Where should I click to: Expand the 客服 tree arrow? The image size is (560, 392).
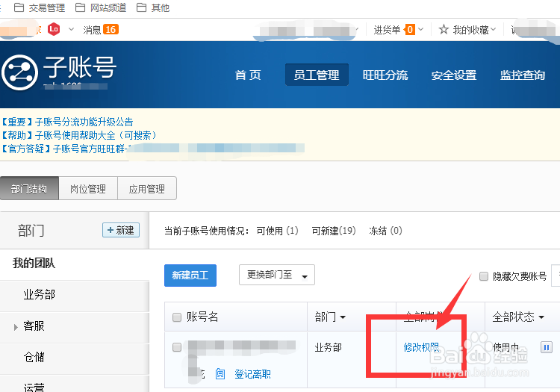tap(16, 327)
